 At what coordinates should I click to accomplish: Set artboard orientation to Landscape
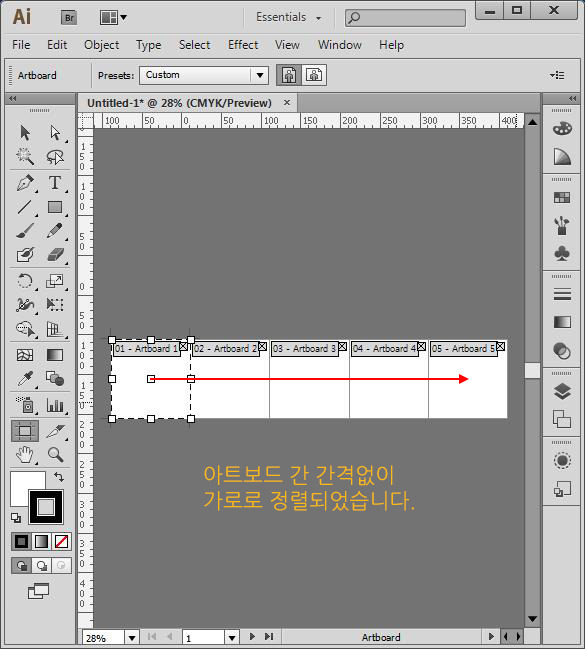click(x=314, y=75)
